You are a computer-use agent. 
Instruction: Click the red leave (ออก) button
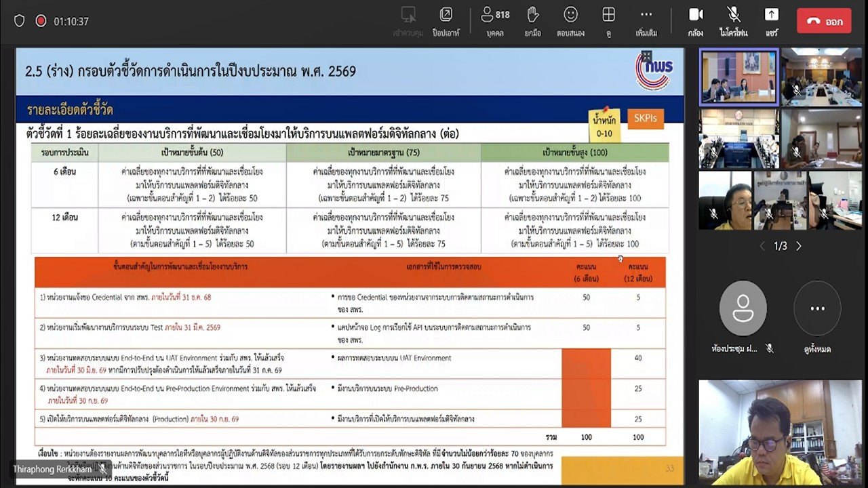coord(824,21)
